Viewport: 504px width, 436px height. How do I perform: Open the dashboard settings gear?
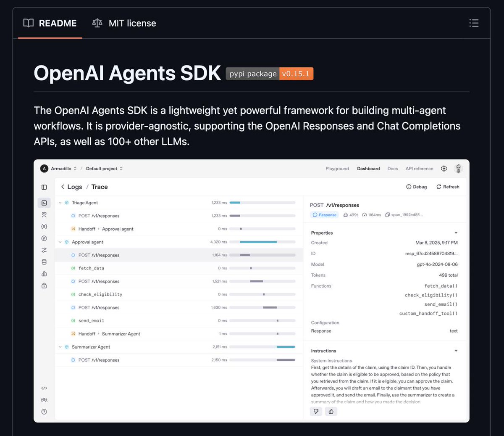point(444,169)
